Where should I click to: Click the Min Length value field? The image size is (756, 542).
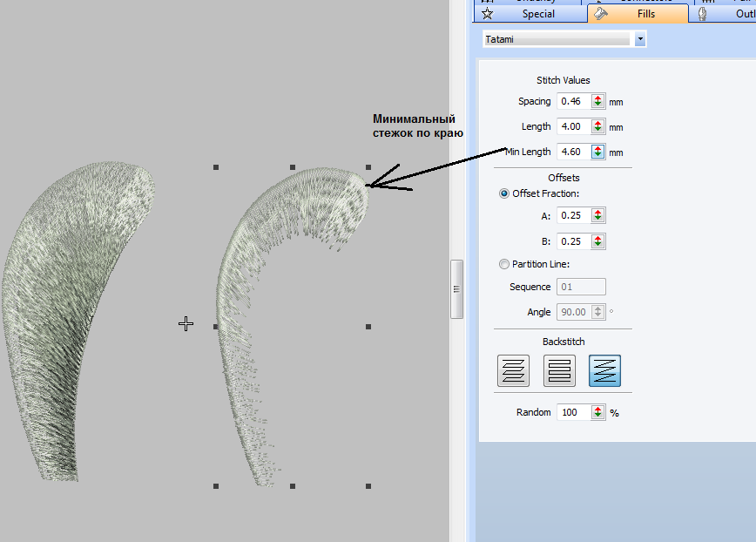573,152
